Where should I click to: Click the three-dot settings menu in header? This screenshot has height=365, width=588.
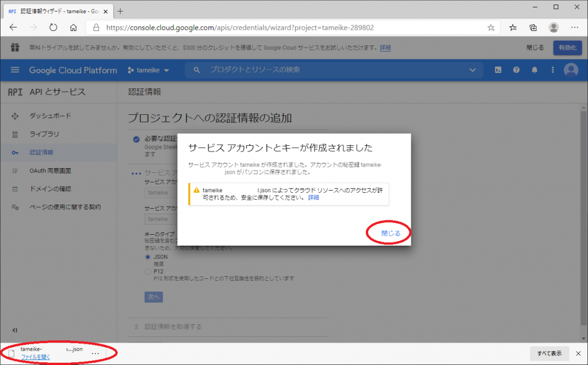(553, 70)
